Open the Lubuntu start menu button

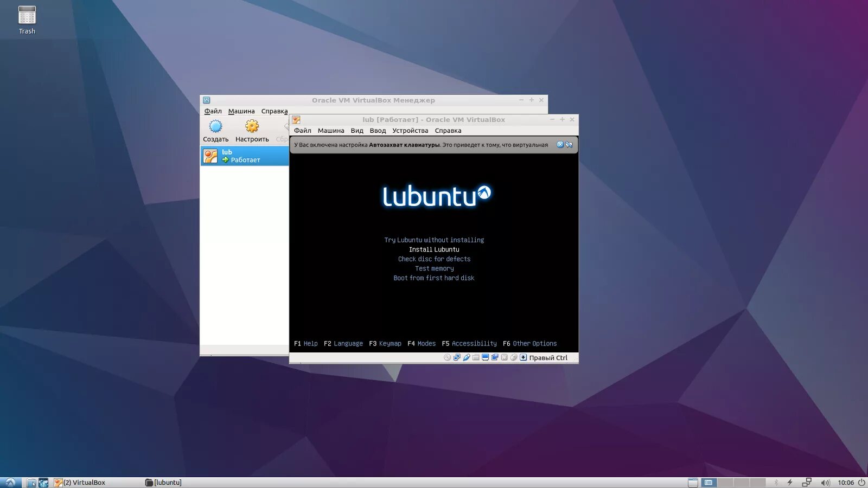click(10, 482)
